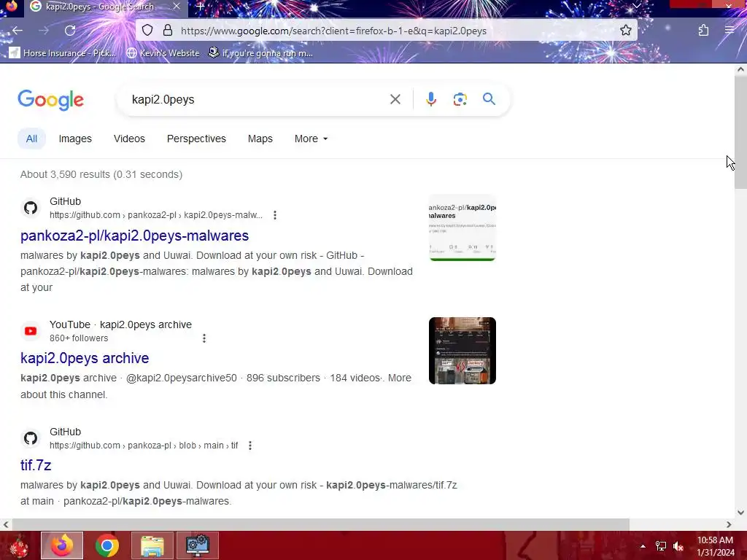Select the All results tab
Viewport: 747px width, 560px height.
click(x=31, y=139)
